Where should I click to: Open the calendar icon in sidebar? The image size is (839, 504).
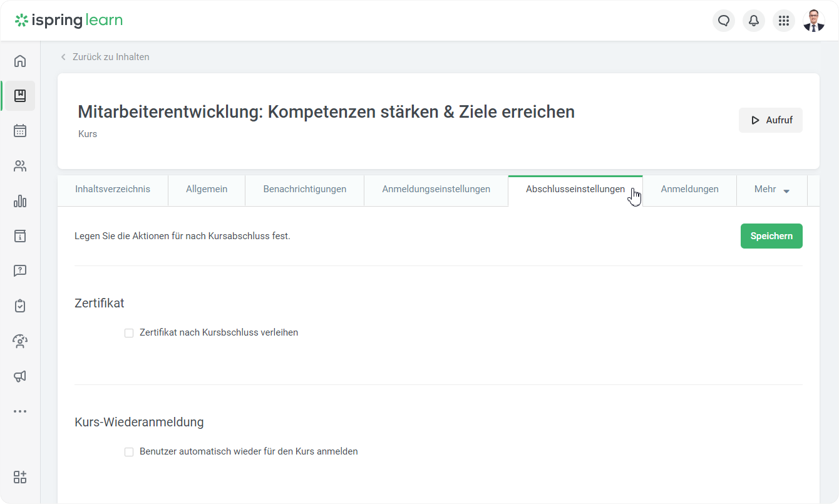[x=20, y=131]
